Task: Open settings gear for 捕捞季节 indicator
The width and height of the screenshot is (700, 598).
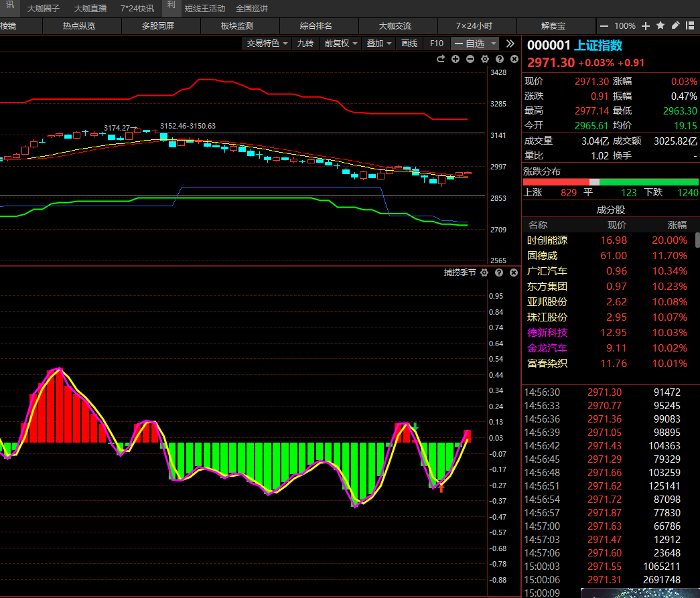Action: pos(484,273)
